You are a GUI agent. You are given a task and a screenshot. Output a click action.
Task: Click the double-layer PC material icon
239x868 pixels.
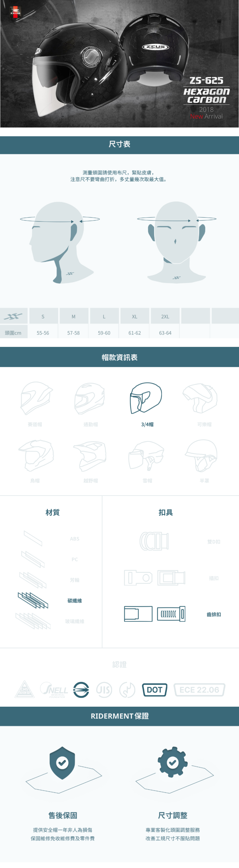click(33, 559)
